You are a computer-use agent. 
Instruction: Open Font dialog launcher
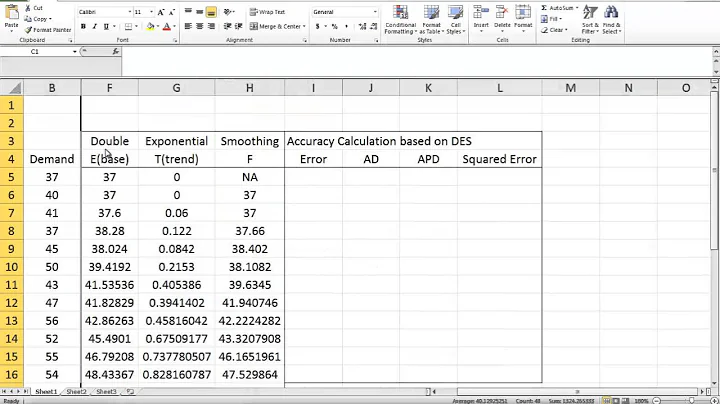[175, 40]
